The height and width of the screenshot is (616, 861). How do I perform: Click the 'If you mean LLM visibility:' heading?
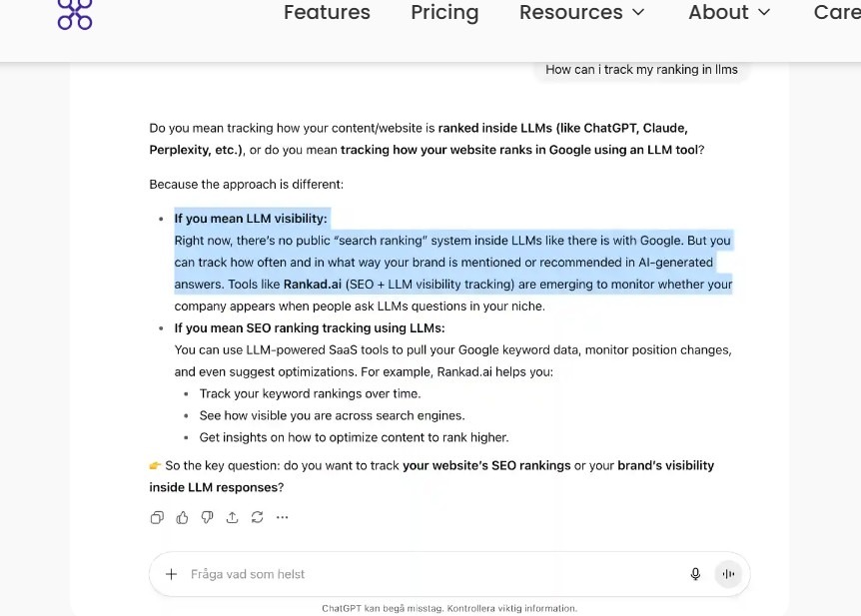pos(251,219)
